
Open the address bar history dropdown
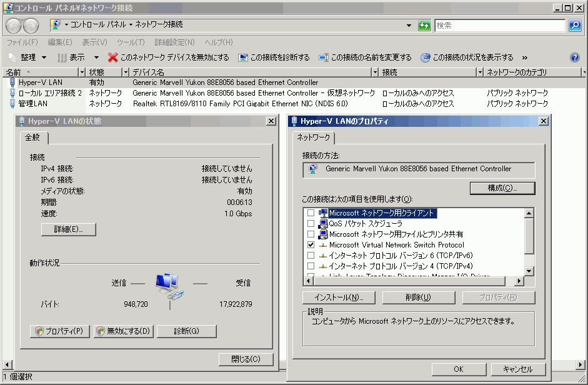pyautogui.click(x=409, y=25)
